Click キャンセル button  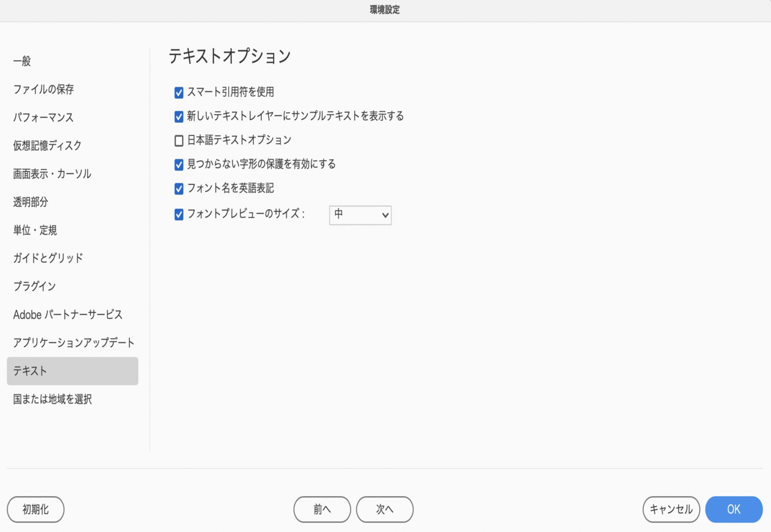[x=671, y=509]
